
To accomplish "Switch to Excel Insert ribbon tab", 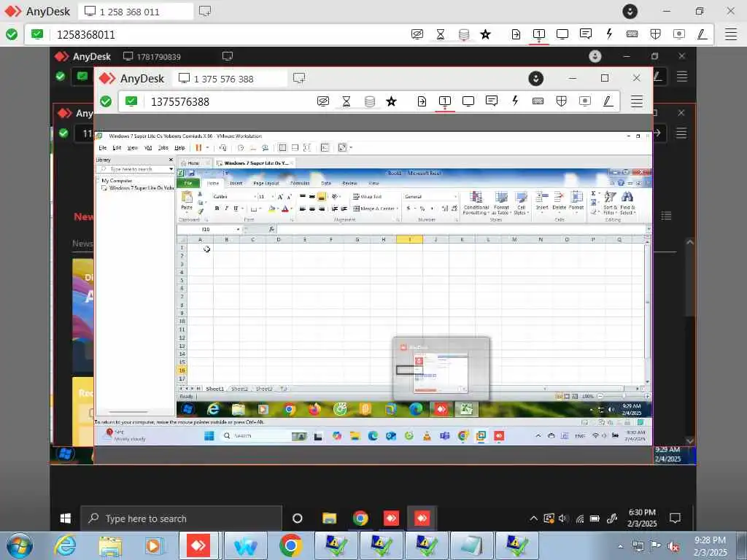I will (236, 183).
